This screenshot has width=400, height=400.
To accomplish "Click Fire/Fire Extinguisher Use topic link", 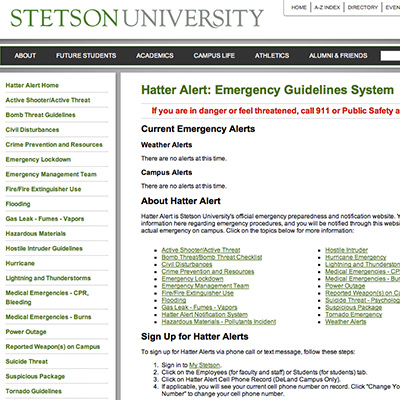I will pyautogui.click(x=197, y=293).
